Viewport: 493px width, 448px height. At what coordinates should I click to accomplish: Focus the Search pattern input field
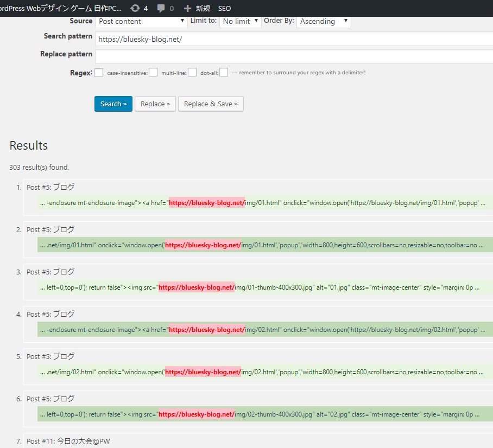point(294,39)
